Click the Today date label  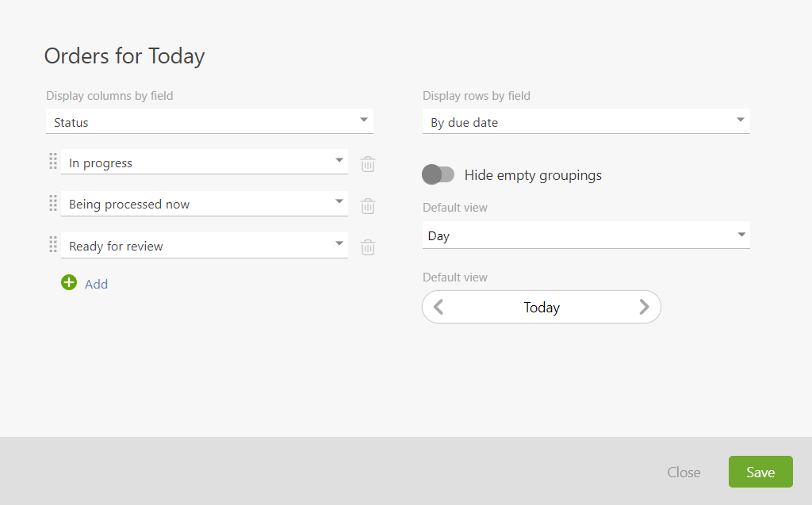(542, 307)
